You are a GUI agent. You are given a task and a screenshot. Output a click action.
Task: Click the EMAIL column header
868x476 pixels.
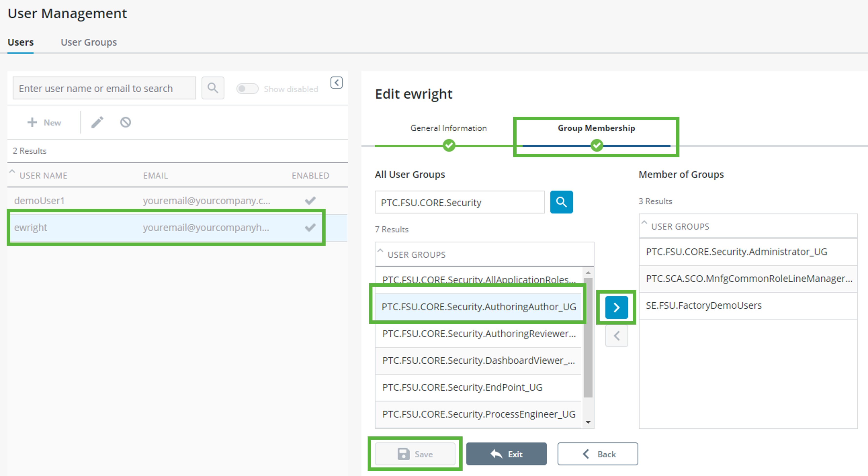155,176
